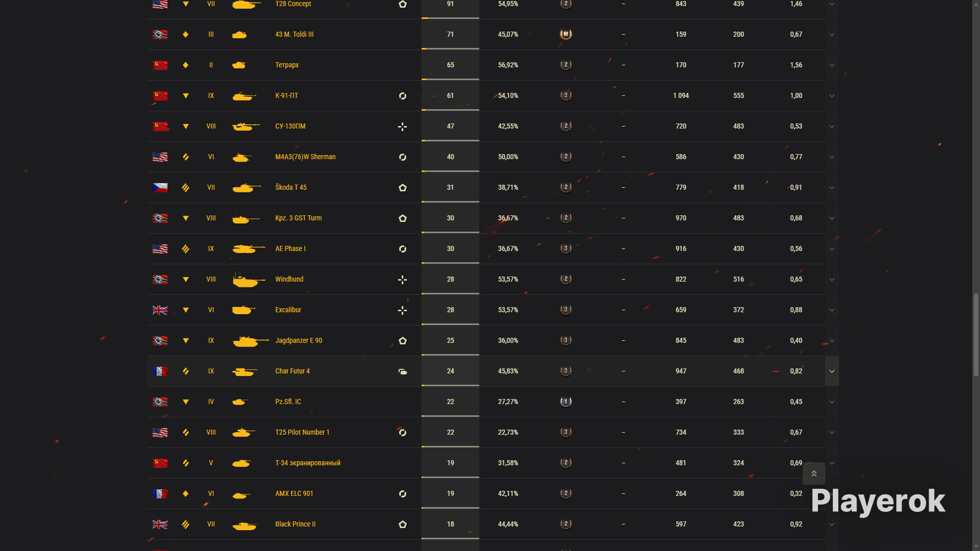
Task: Click the German flag icon in the Windhund row
Action: (x=160, y=279)
